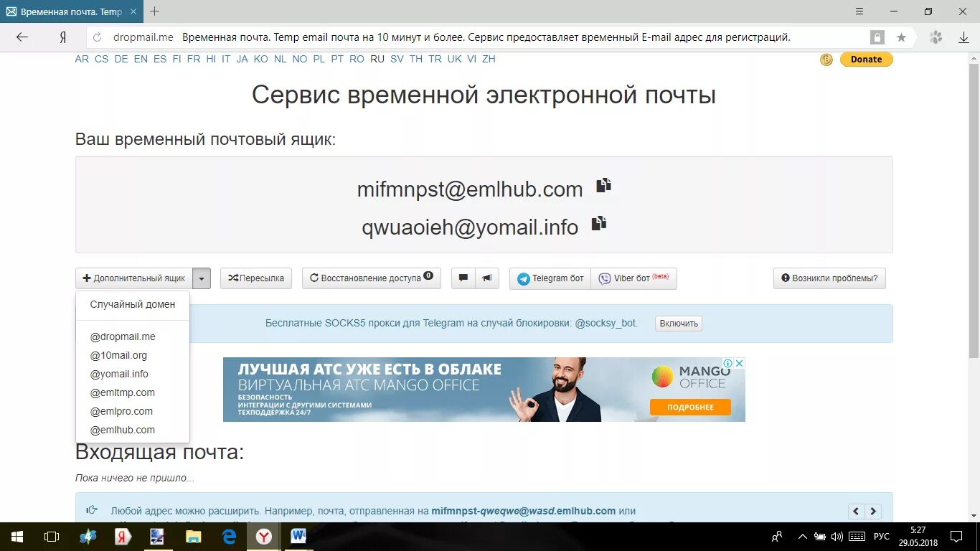Image resolution: width=980 pixels, height=551 pixels.
Task: Open the Viber бот button
Action: tap(633, 278)
